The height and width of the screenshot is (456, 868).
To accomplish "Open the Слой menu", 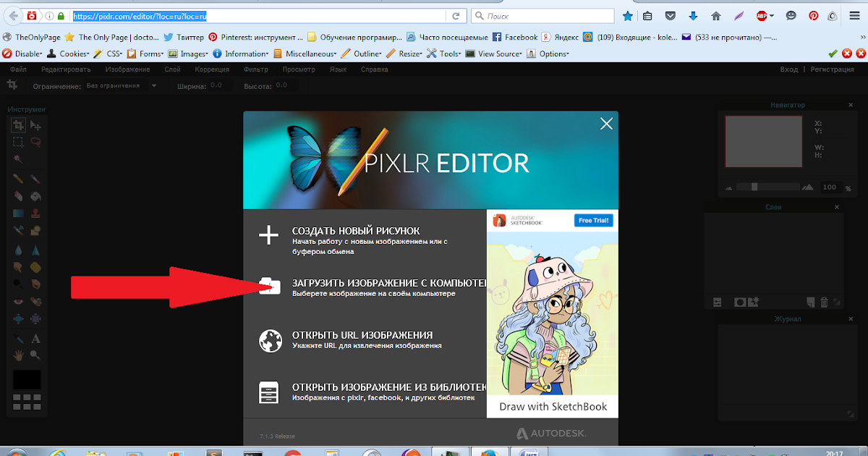I will [172, 69].
